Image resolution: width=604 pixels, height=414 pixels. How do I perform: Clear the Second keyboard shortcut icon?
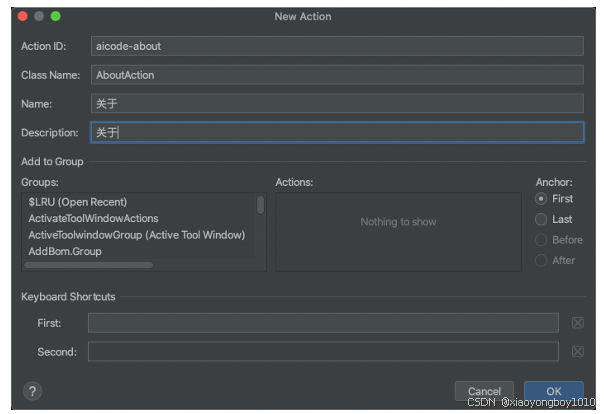pyautogui.click(x=577, y=351)
